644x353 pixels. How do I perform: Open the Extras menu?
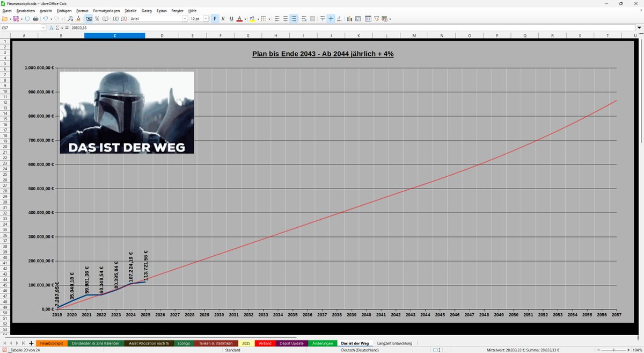click(x=161, y=11)
